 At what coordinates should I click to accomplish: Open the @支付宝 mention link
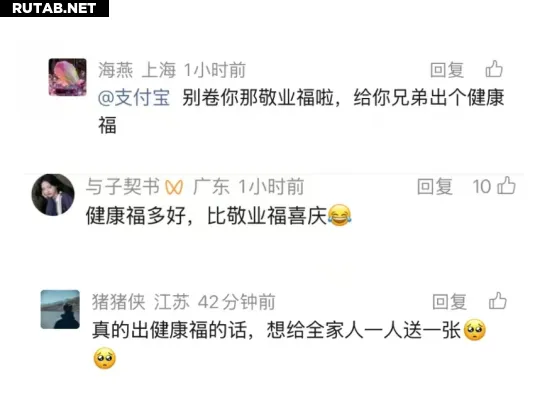[x=134, y=98]
